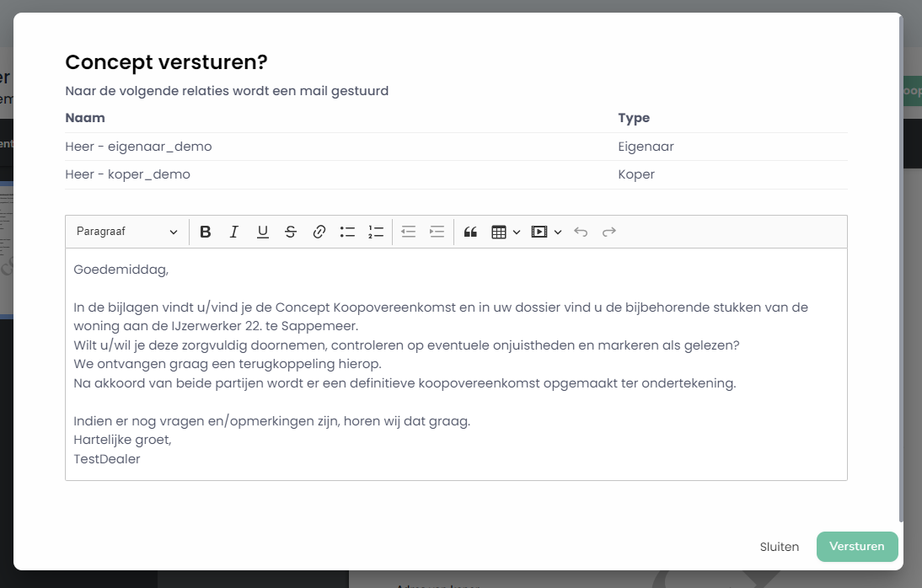
Task: Select the 'Heer - koper_demo' recipient row
Action: tap(456, 174)
